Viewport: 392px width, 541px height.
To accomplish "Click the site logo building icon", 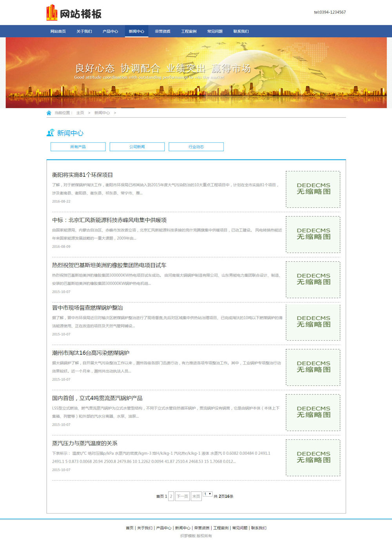I will click(x=52, y=13).
